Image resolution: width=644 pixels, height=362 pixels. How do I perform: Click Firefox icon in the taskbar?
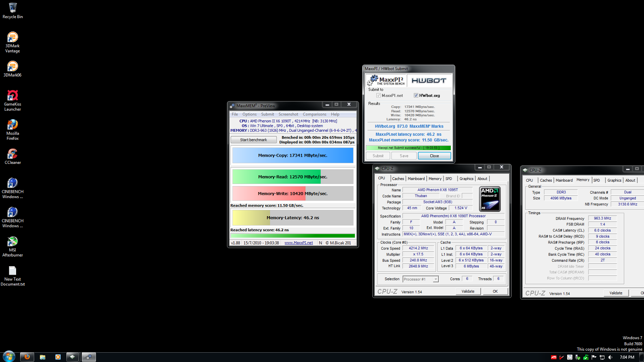[27, 357]
